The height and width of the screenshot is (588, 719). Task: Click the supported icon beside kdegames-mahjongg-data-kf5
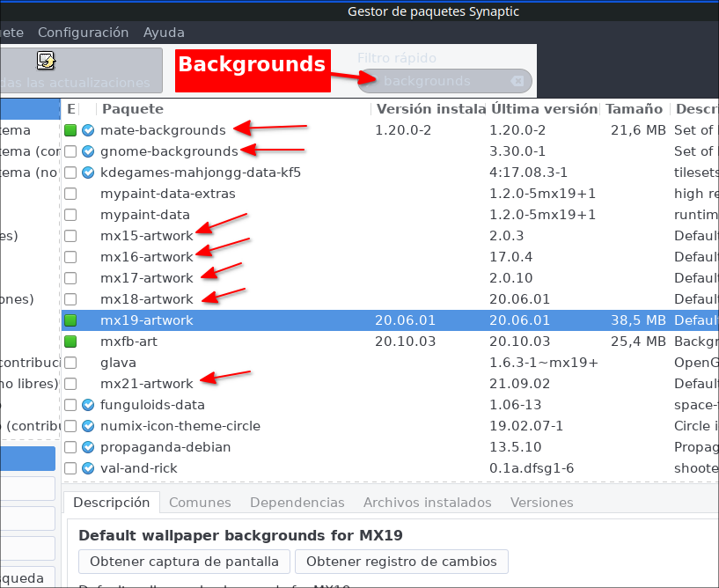(x=88, y=173)
